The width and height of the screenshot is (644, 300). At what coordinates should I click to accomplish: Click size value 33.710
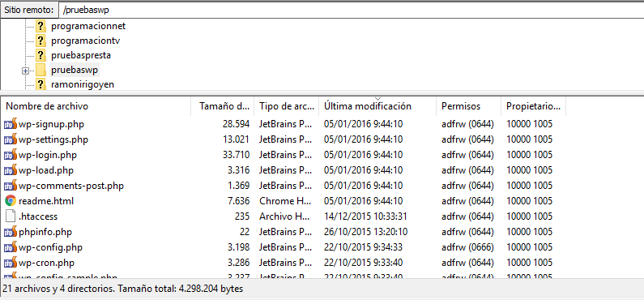(x=236, y=155)
